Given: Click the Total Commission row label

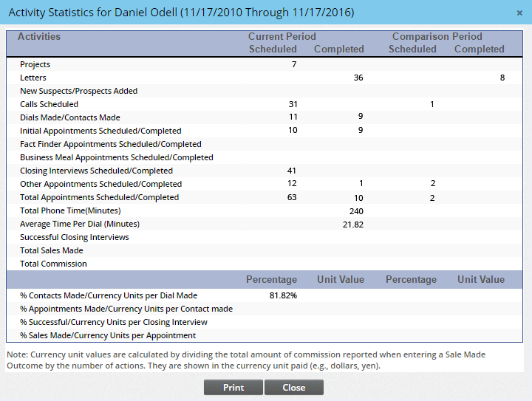Looking at the screenshot, I should pyautogui.click(x=53, y=264).
